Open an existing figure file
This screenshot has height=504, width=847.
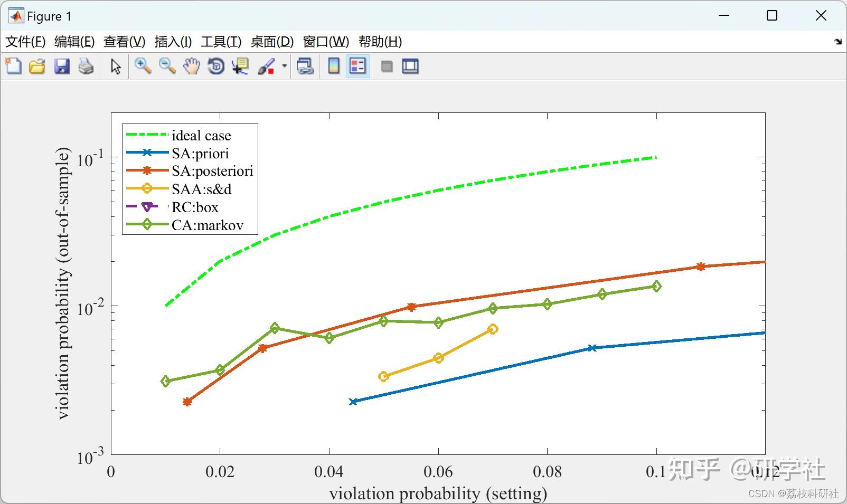point(37,66)
